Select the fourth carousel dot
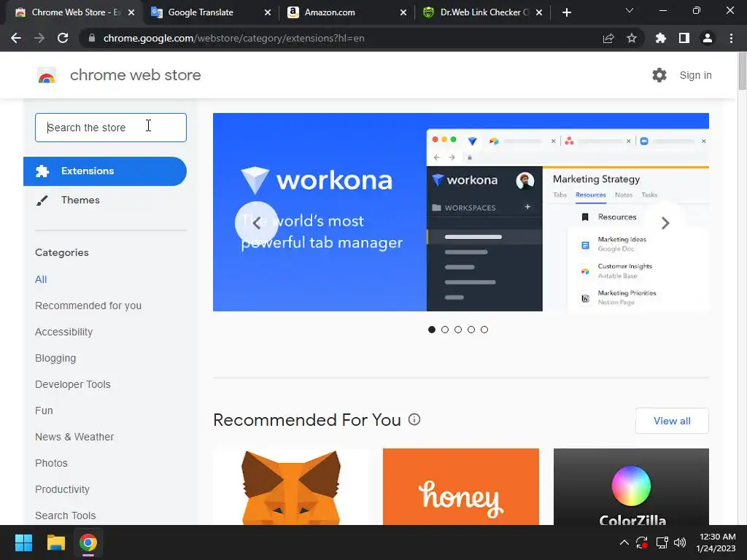This screenshot has height=560, width=747. pos(471,330)
